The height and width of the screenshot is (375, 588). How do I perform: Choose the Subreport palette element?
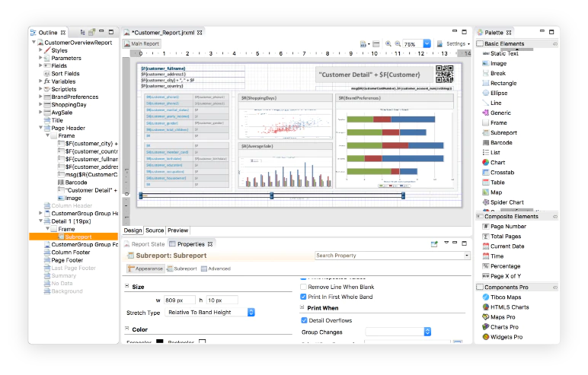click(500, 132)
